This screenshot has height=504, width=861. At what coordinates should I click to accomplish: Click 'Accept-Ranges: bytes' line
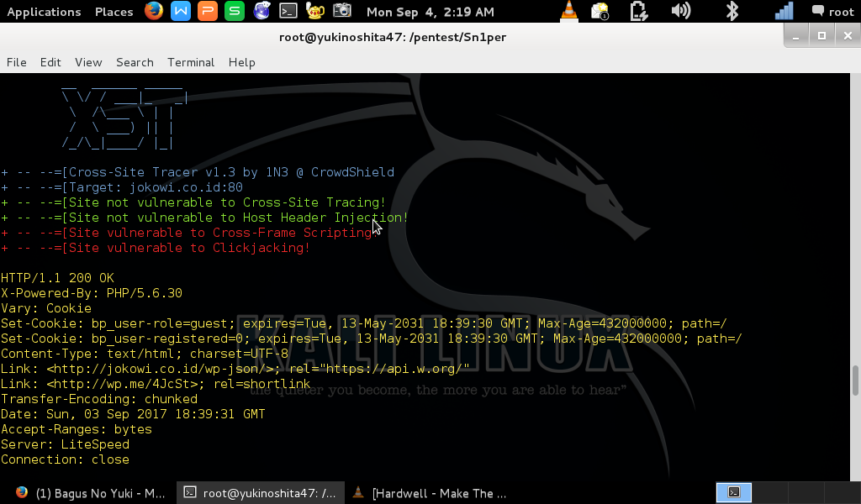(x=77, y=429)
